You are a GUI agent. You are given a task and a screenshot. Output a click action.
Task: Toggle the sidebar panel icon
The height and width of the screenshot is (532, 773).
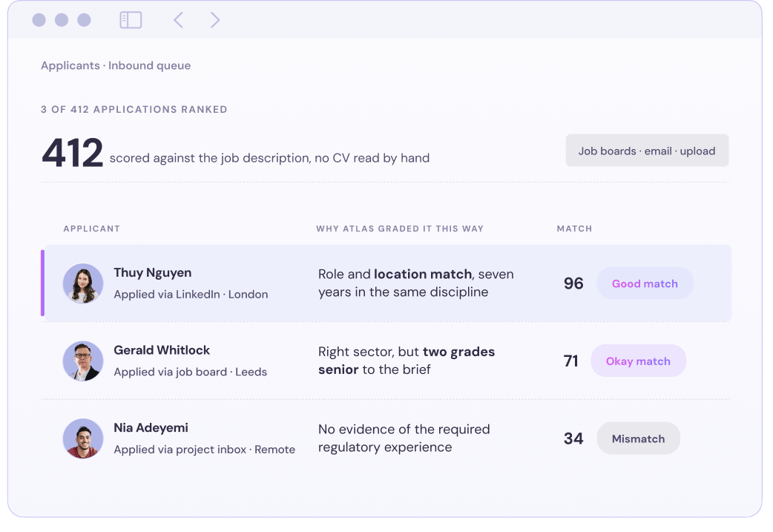pyautogui.click(x=131, y=20)
